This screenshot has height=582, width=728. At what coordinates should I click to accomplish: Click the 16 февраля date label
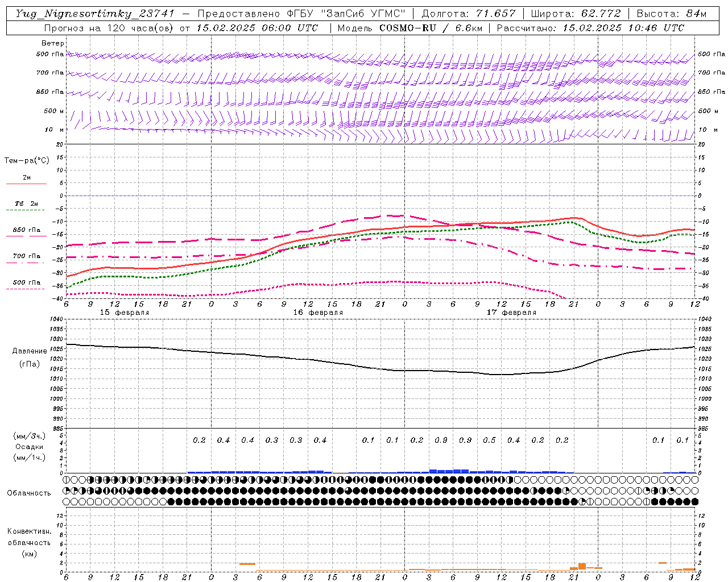[318, 313]
